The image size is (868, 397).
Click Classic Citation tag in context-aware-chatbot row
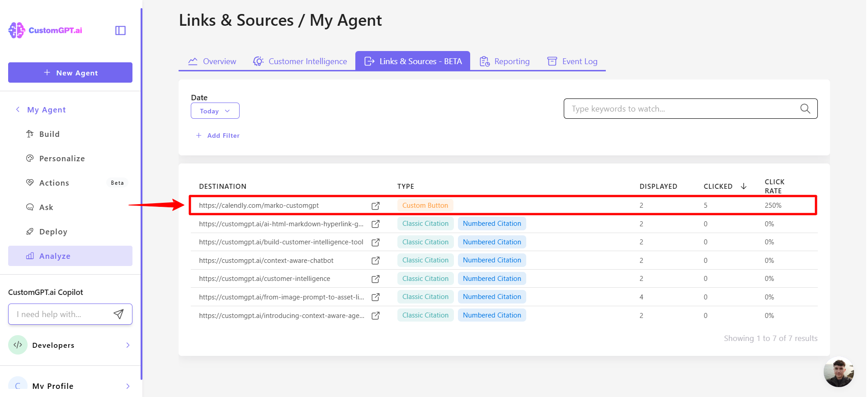click(425, 260)
